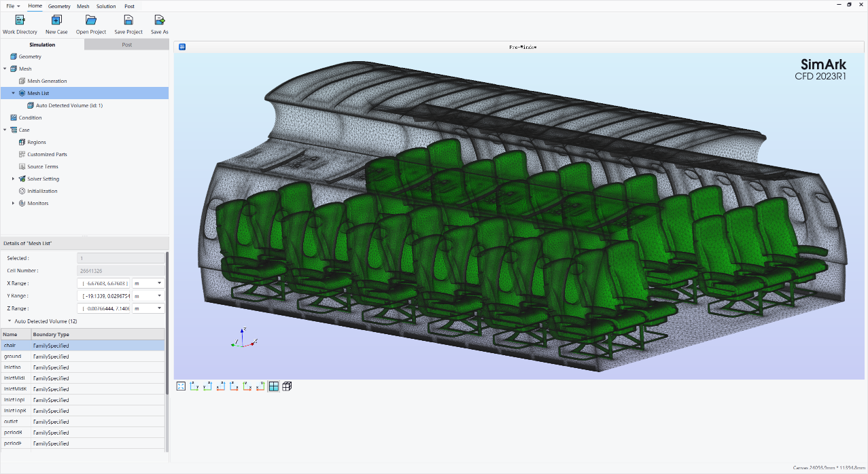Open the File menu
The width and height of the screenshot is (868, 474).
13,6
